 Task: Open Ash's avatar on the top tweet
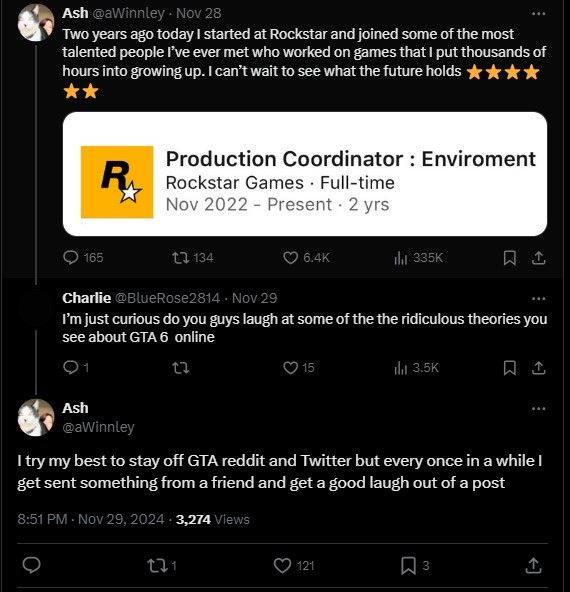(x=36, y=23)
